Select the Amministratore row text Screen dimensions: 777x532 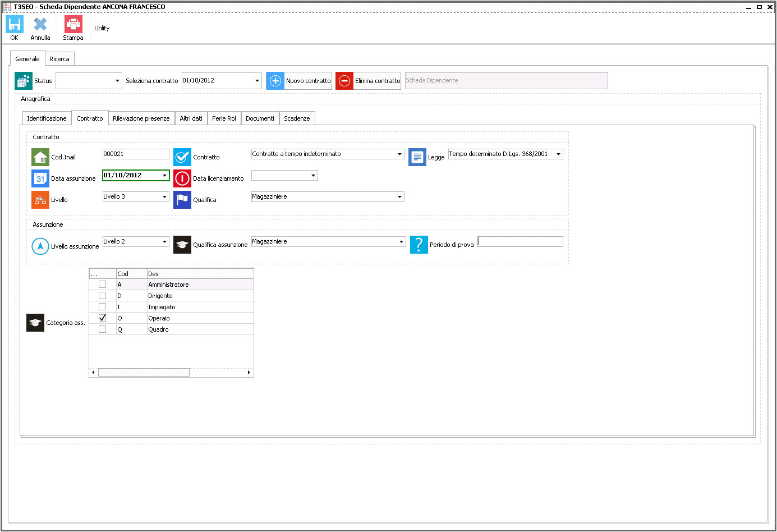[x=168, y=285]
